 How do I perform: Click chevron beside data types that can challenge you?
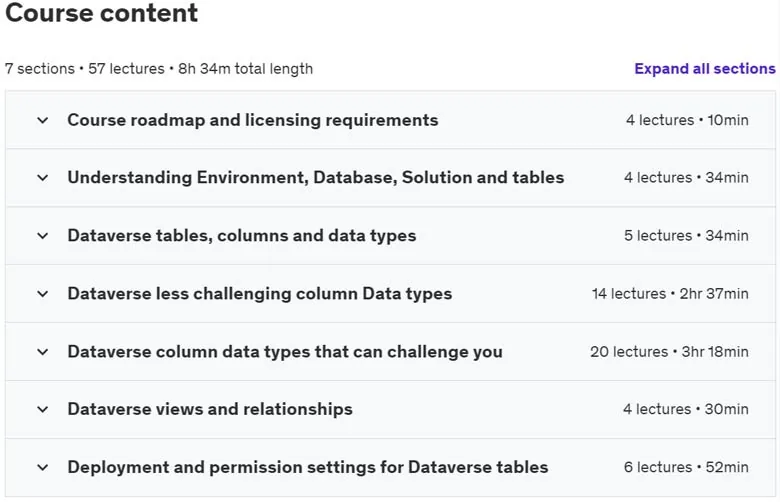tap(43, 352)
